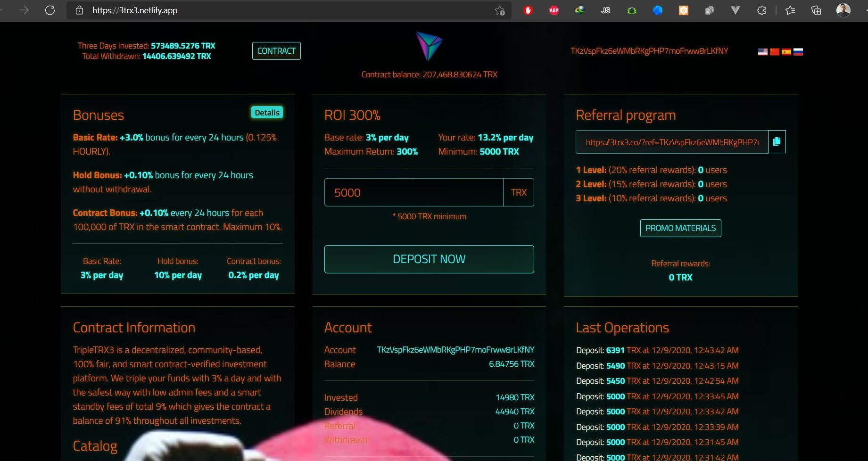Open the JS extension icon
This screenshot has width=868, height=461.
click(x=606, y=10)
